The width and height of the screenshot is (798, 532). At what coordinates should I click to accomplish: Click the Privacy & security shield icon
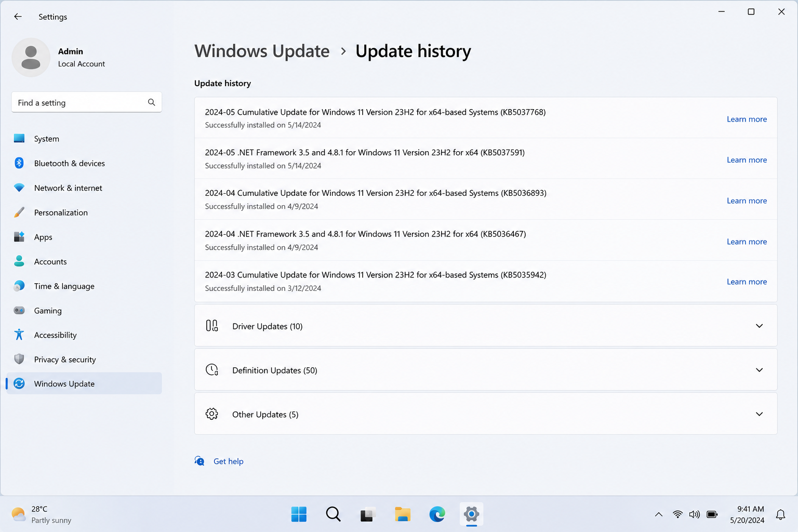[19, 359]
